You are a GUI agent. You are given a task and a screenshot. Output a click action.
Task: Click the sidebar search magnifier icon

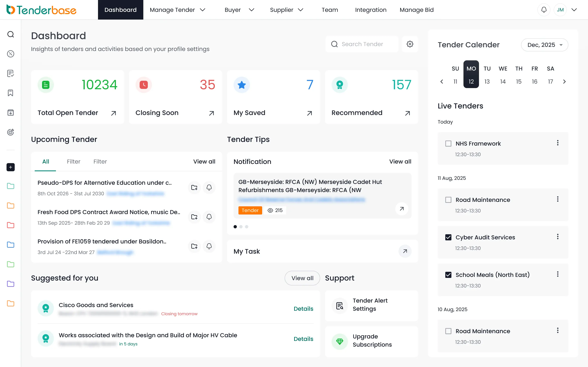tap(10, 34)
